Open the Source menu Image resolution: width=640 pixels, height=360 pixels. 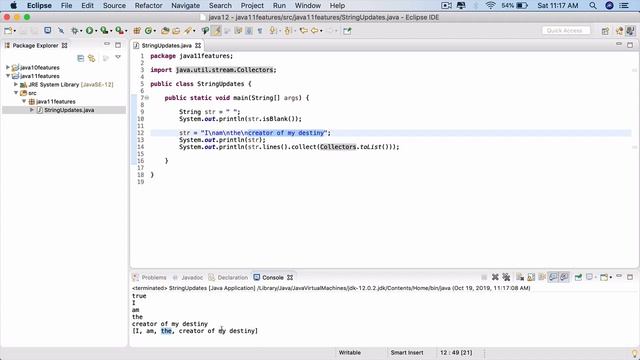114,6
